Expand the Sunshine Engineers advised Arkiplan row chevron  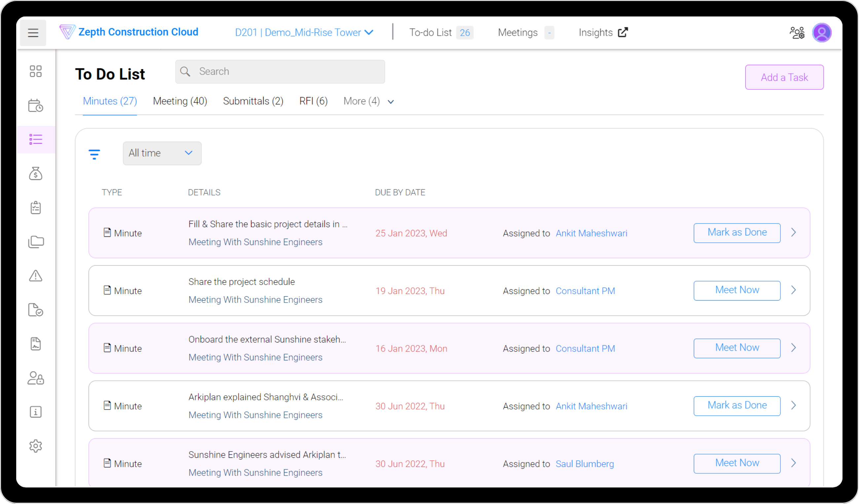[794, 463]
